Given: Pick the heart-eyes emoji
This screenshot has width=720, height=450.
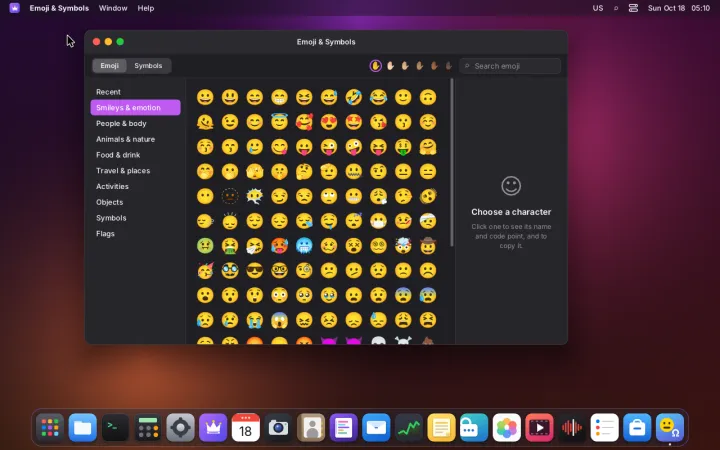Looking at the screenshot, I should tap(329, 122).
